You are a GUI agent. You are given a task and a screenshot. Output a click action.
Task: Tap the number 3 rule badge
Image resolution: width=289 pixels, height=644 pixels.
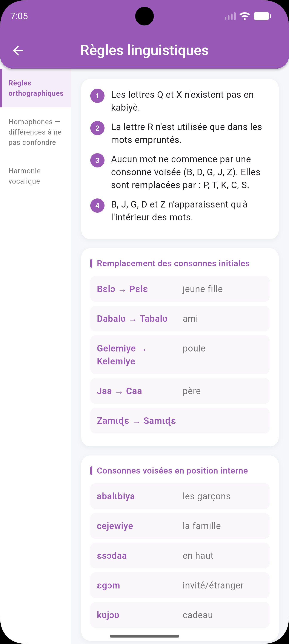pyautogui.click(x=97, y=160)
